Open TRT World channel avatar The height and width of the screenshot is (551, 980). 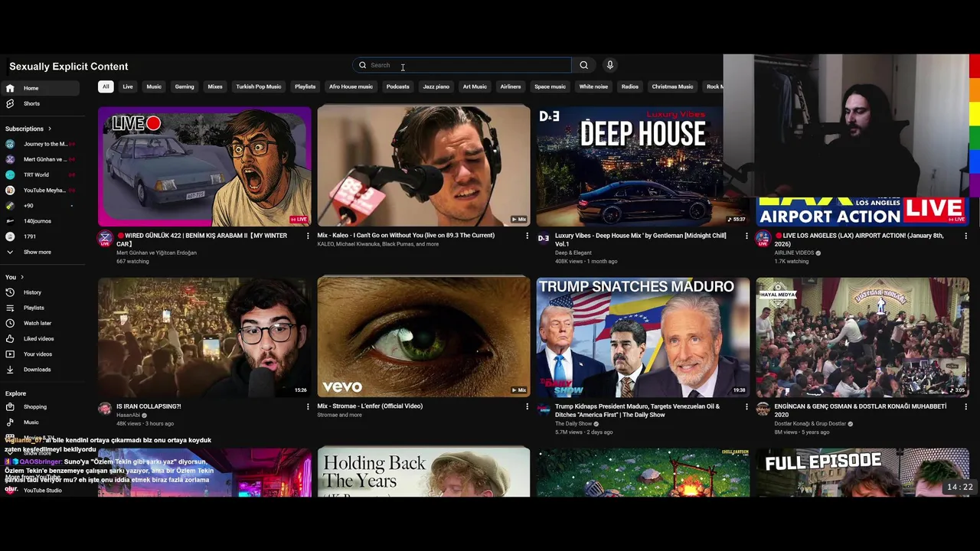(x=10, y=174)
